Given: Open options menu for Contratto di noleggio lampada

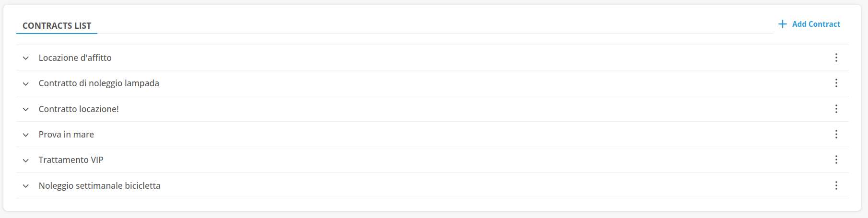Looking at the screenshot, I should [x=836, y=83].
